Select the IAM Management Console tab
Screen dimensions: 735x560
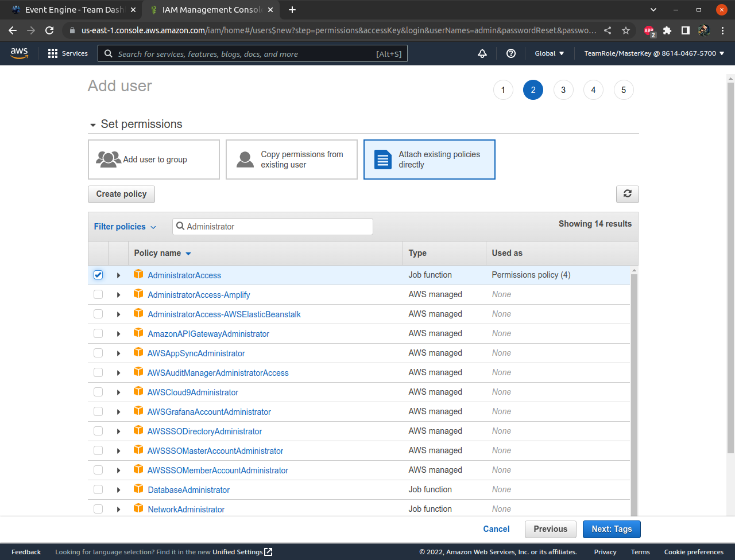[x=212, y=10]
